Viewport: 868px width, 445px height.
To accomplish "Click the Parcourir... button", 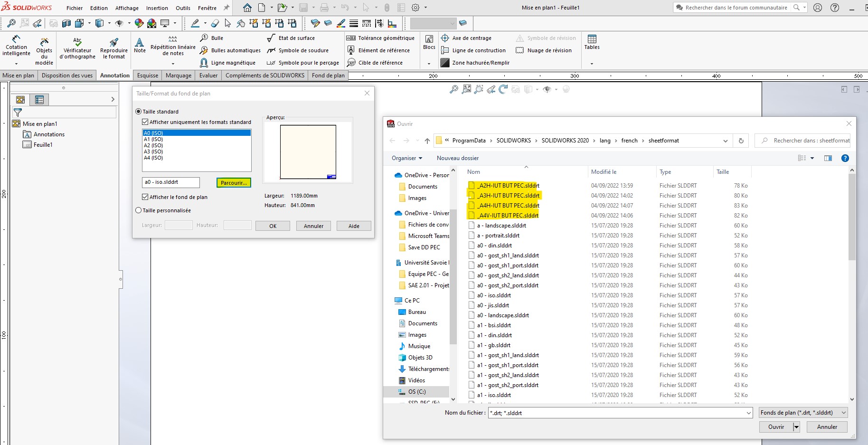I will pos(233,183).
